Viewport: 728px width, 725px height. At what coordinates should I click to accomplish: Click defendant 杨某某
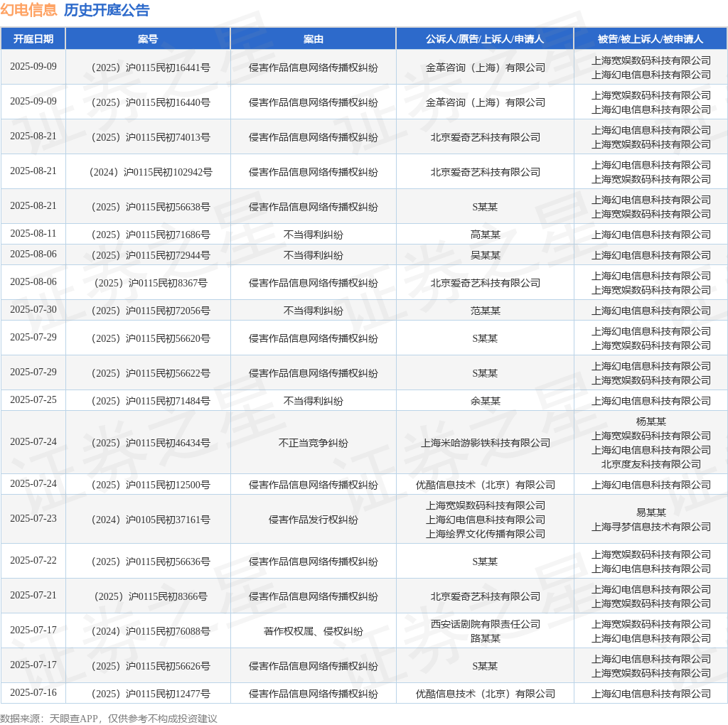(651, 421)
